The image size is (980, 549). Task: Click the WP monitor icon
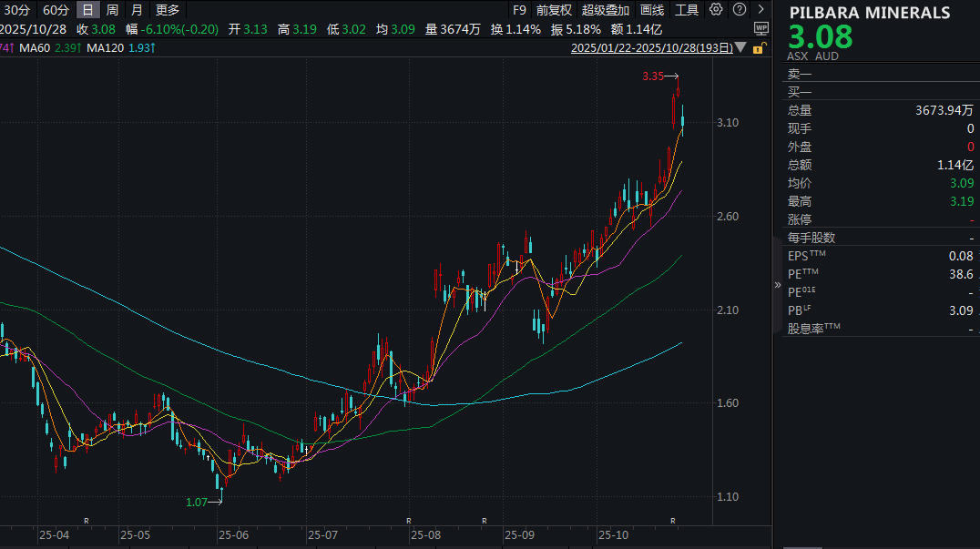pyautogui.click(x=761, y=28)
